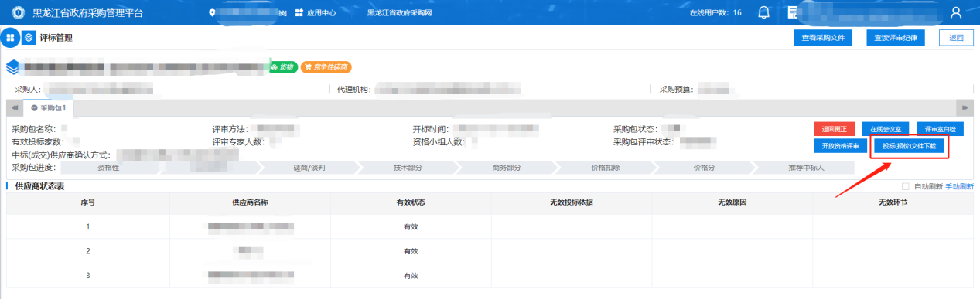This screenshot has height=299, width=980.
Task: Select the 价格分 progress step
Action: (703, 167)
